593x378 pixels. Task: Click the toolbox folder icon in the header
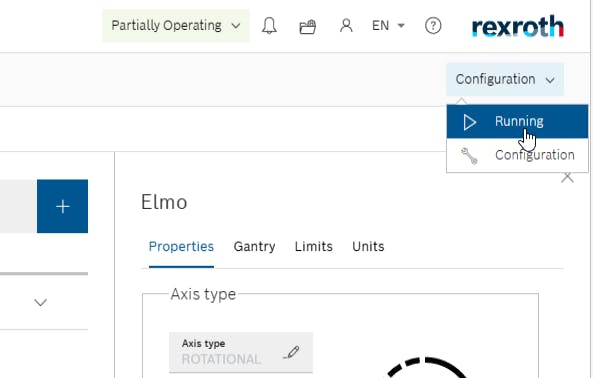(307, 26)
